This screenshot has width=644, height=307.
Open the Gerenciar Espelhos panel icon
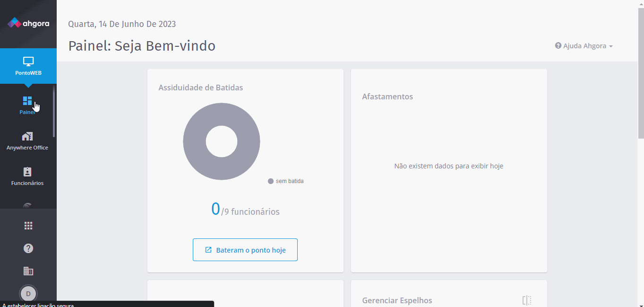pos(526,300)
